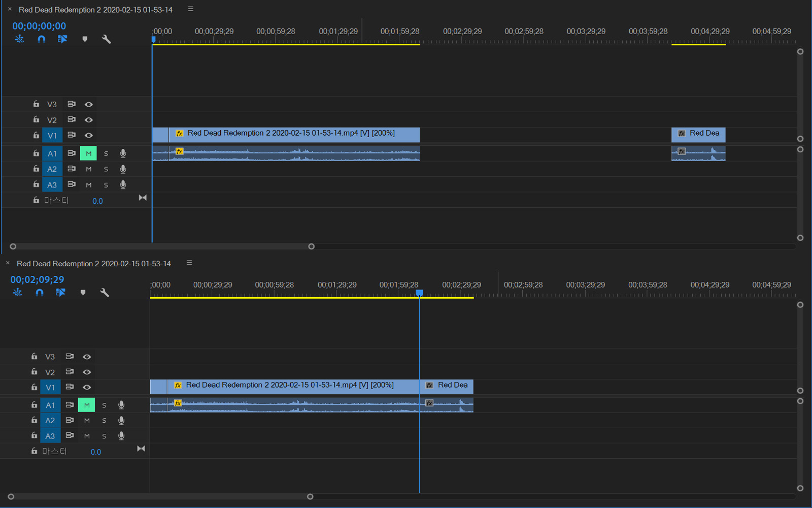Target V1 track in bottom timeline
812x508 pixels.
(x=50, y=387)
